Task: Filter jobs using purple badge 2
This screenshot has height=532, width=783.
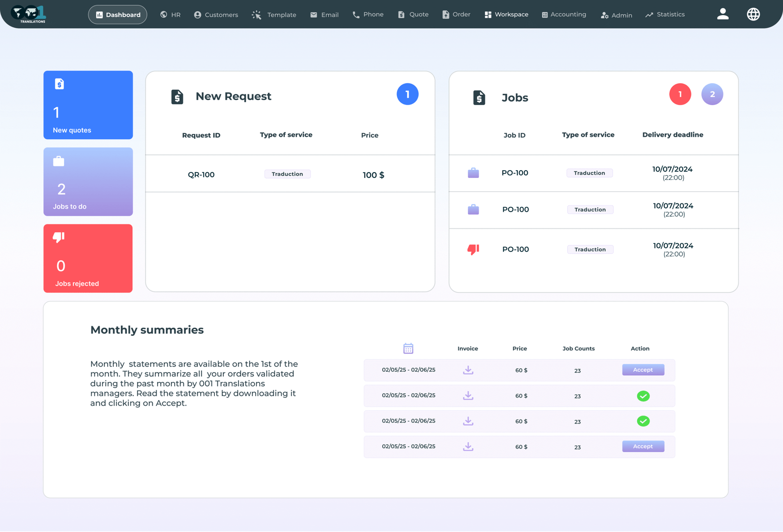Action: (712, 94)
